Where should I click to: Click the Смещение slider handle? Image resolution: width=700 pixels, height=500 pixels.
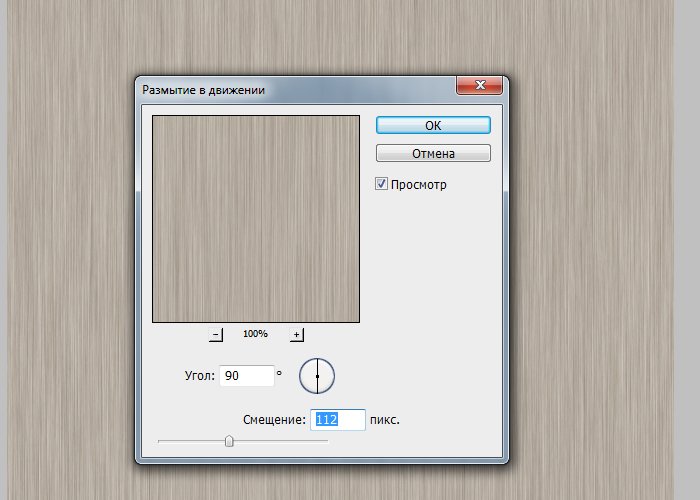(x=229, y=441)
